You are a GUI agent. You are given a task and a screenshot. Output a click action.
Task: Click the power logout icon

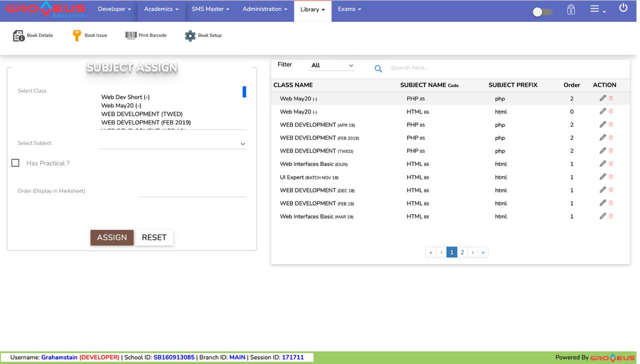pos(623,8)
